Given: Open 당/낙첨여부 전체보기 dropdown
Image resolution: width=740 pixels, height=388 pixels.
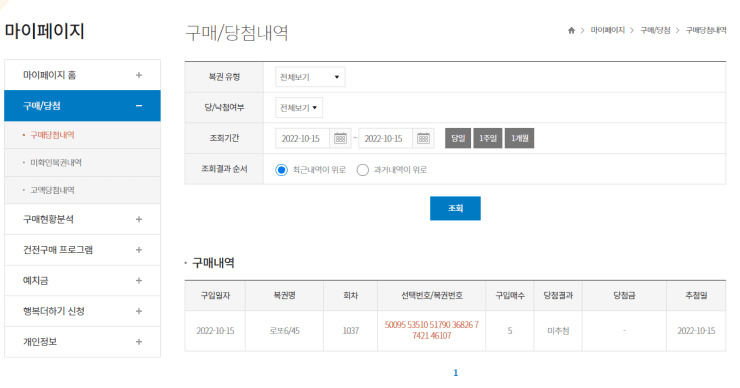Looking at the screenshot, I should click(x=299, y=108).
